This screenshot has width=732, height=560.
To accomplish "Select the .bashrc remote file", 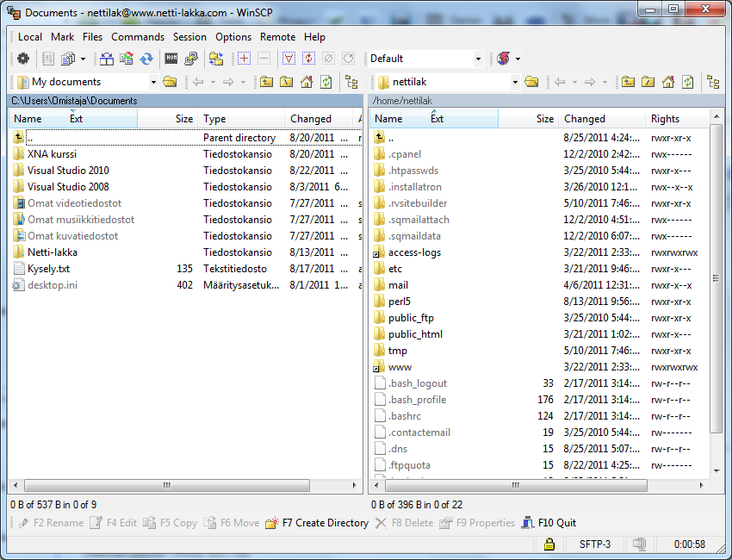I will coord(404,416).
